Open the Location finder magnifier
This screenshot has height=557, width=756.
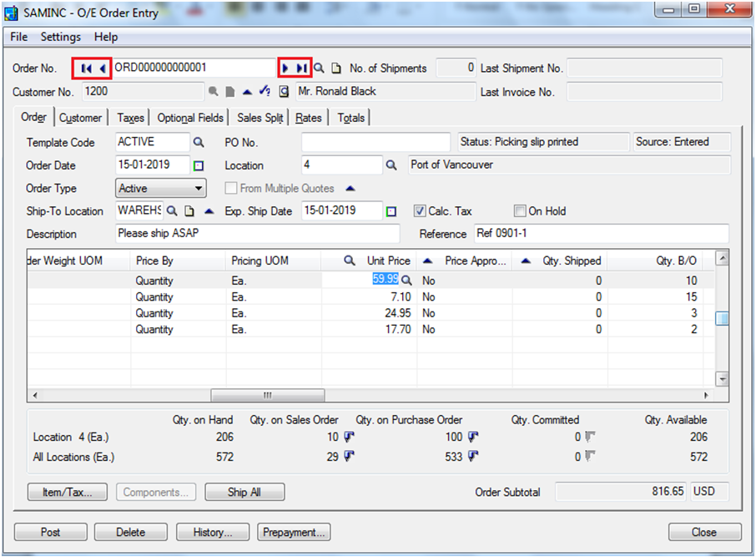(391, 165)
